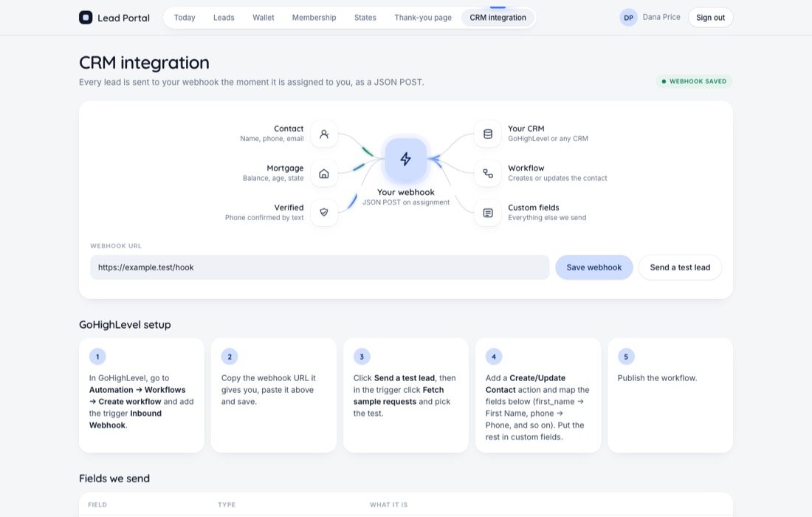Click the Dana Price user name
812x517 pixels.
tap(661, 17)
